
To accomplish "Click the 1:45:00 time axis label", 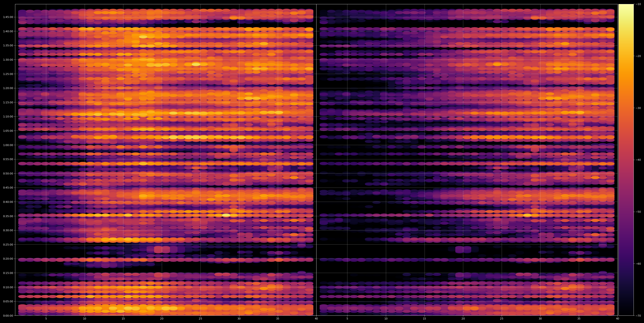I will (x=8, y=17).
